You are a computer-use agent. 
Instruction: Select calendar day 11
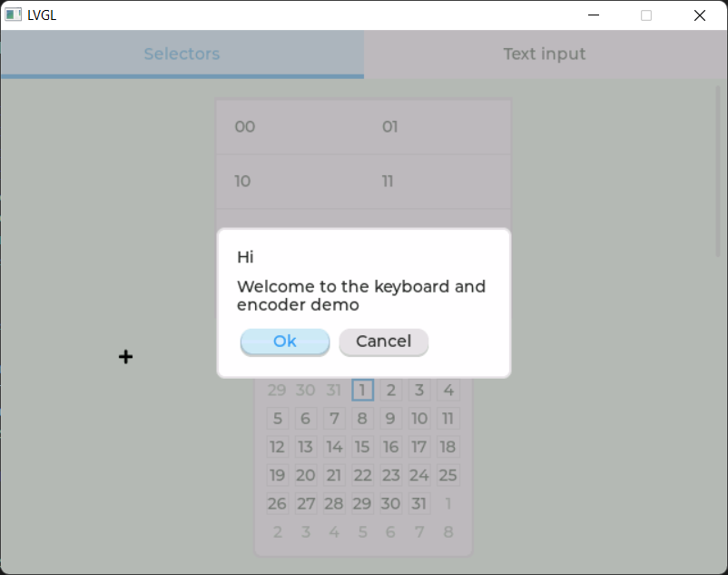[448, 419]
